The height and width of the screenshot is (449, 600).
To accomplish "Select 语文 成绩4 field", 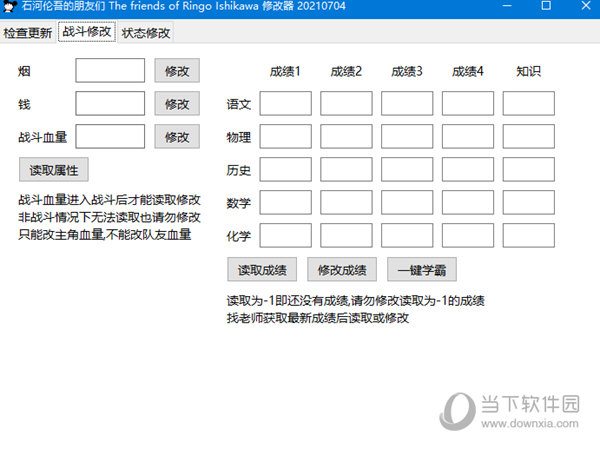I will 468,103.
